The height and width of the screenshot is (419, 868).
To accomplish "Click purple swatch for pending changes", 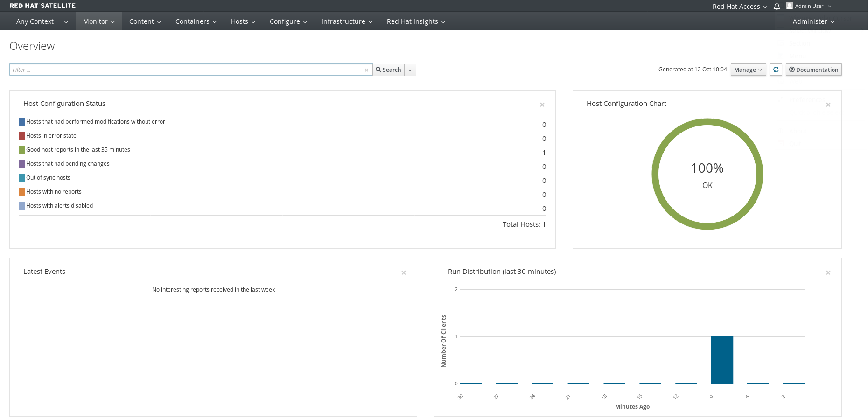I will (21, 164).
